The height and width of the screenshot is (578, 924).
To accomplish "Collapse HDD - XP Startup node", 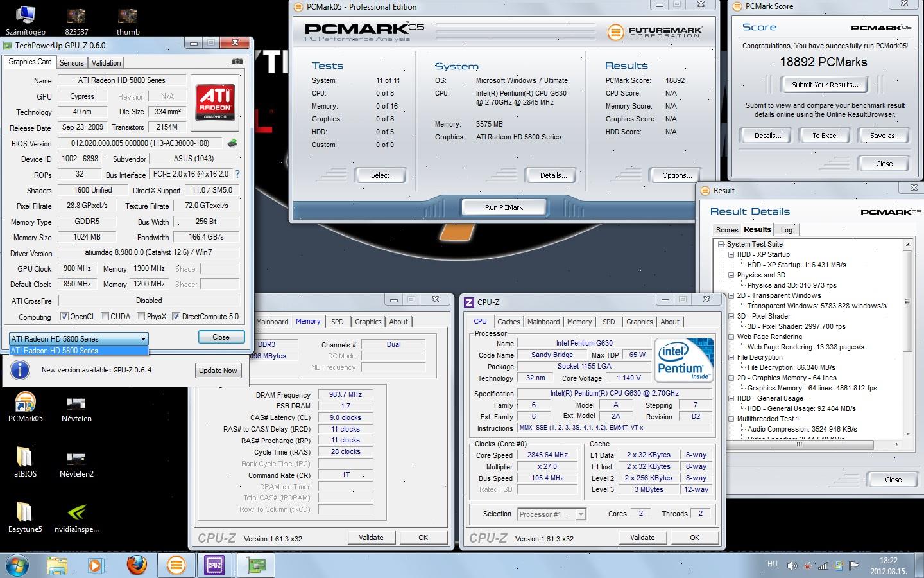I will [732, 254].
